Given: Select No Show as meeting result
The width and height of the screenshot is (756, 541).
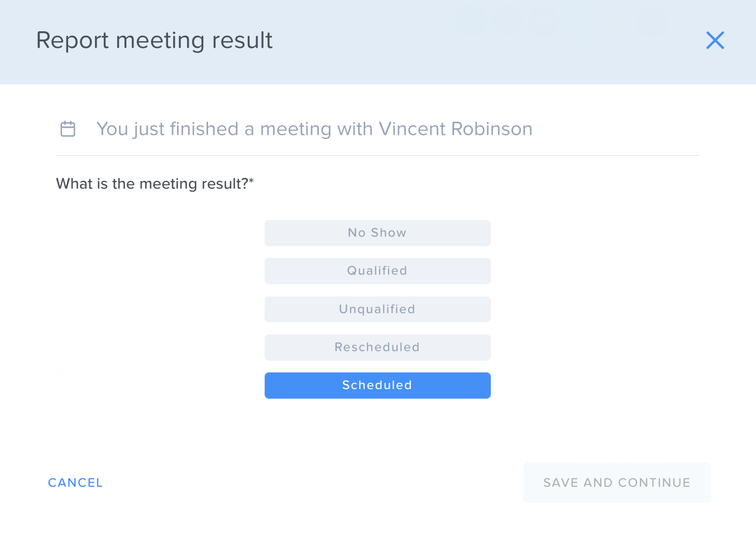Looking at the screenshot, I should click(x=377, y=233).
